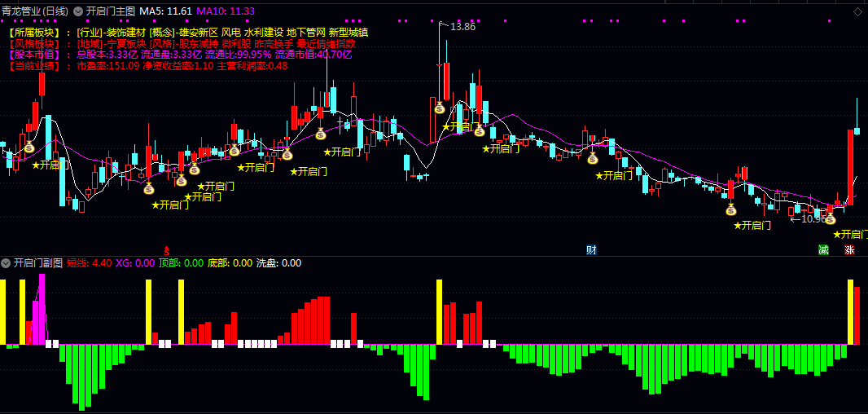The height and width of the screenshot is (414, 868).
Task: Click the green 顶部: 0.00 value
Action: 181,262
